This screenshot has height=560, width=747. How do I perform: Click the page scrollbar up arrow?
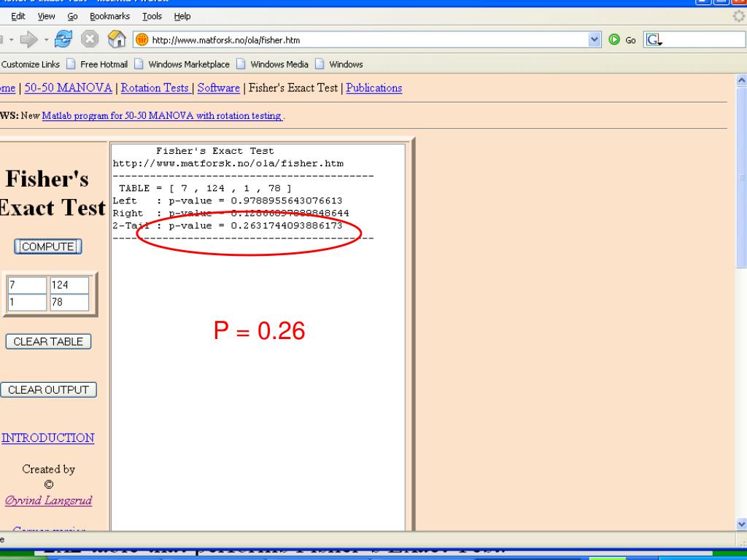pyautogui.click(x=741, y=80)
